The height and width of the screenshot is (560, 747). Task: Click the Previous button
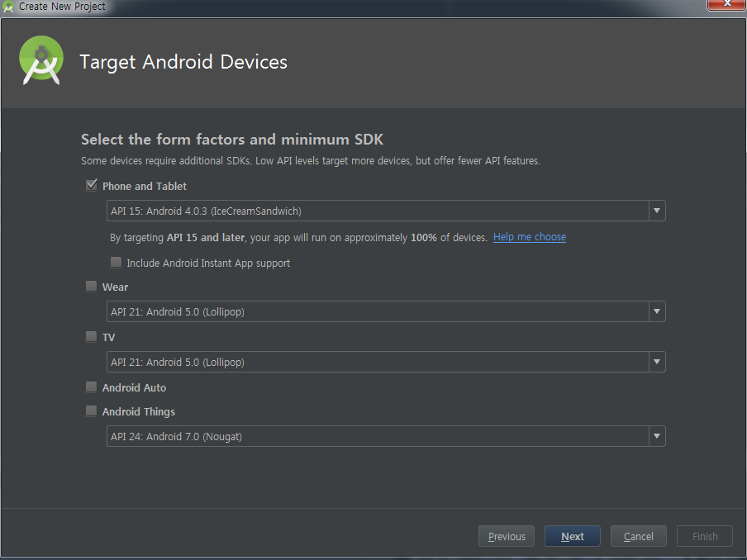(x=506, y=536)
